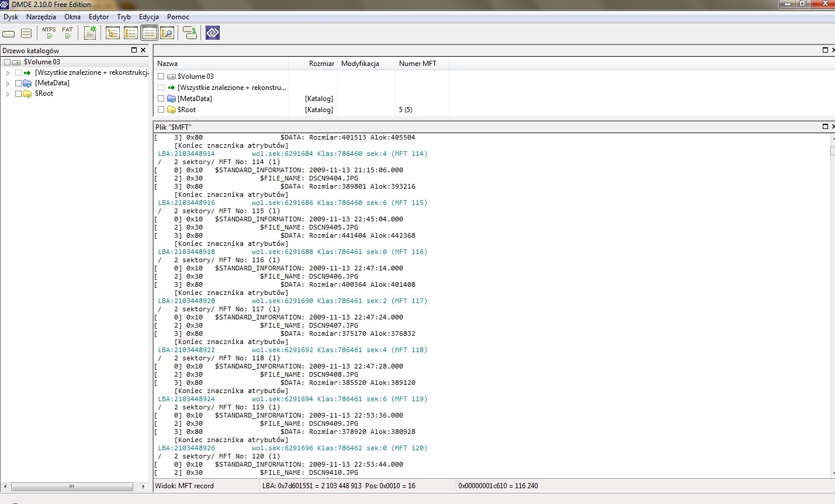The width and height of the screenshot is (835, 504).
Task: Click the directory tree scrollbar left arrow
Action: tap(5, 486)
